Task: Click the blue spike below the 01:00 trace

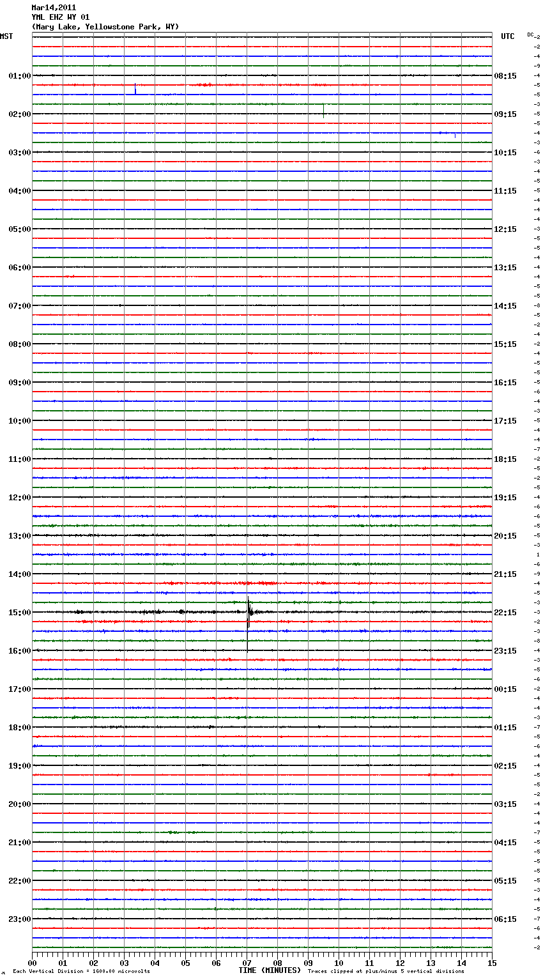Action: click(x=135, y=89)
